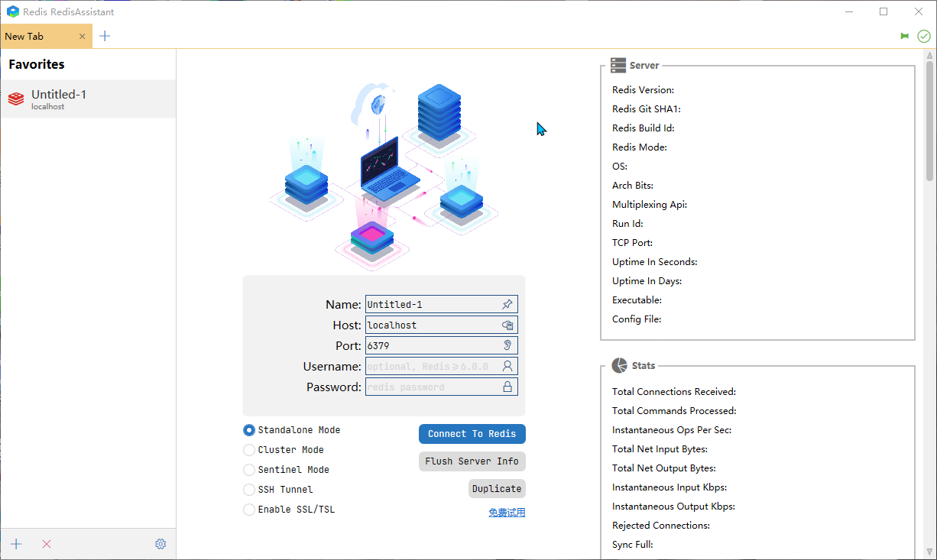Open a new tab with plus button
The height and width of the screenshot is (560, 937).
105,36
